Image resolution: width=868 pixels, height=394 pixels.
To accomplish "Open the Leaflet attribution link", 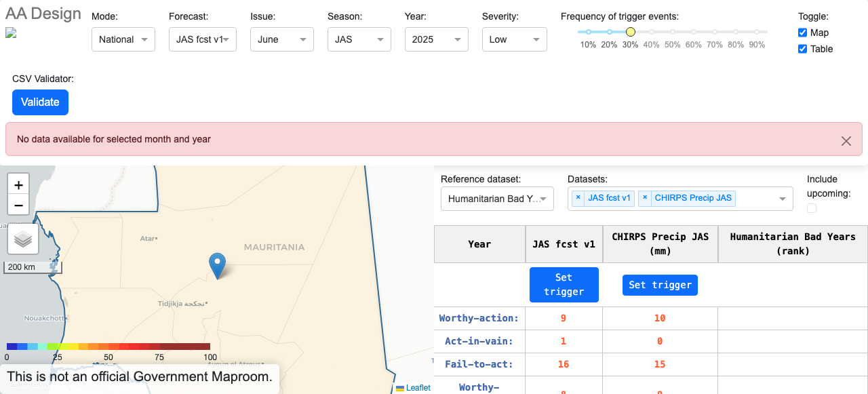I will click(x=418, y=388).
